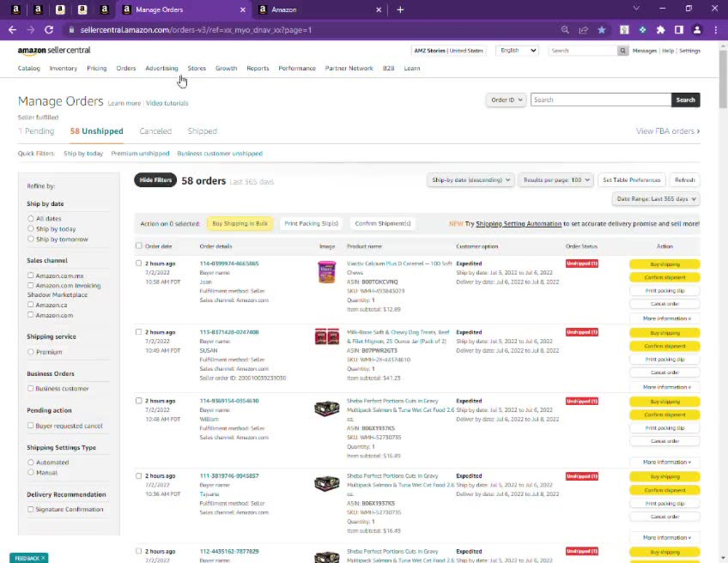Image resolution: width=728 pixels, height=563 pixels.
Task: Expand the Date Range Last 365 days dropdown
Action: [x=655, y=198]
